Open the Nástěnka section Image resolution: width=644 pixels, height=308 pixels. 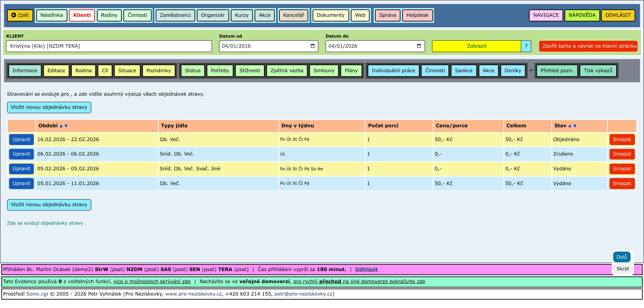51,15
